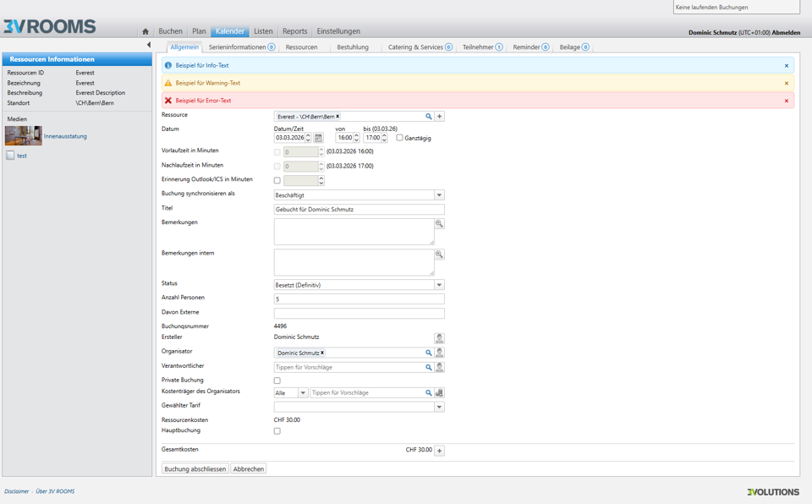Expand the Buchung synchronisieren als dropdown
812x504 pixels.
(439, 195)
